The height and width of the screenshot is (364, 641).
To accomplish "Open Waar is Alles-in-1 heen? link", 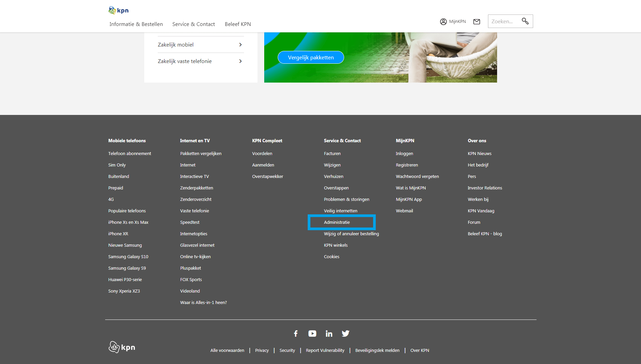I will tap(204, 302).
